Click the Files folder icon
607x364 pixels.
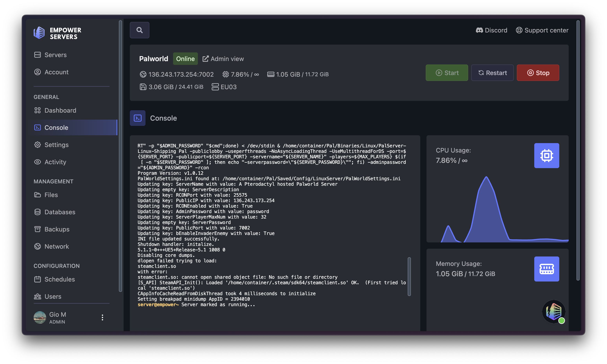click(x=38, y=195)
